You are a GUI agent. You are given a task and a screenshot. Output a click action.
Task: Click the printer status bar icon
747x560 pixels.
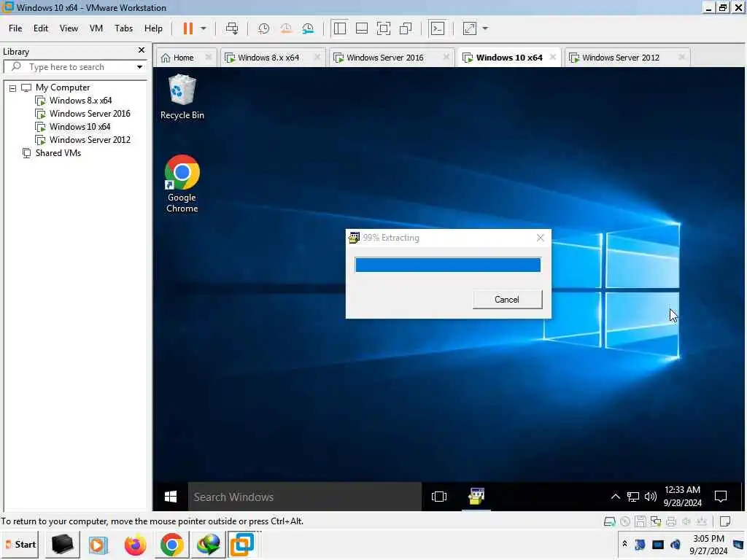click(x=671, y=522)
